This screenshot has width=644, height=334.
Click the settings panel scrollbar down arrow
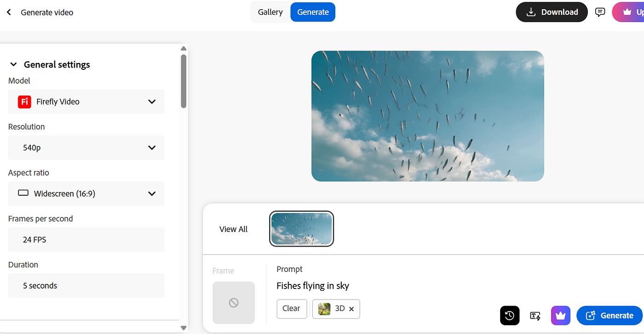(x=184, y=328)
